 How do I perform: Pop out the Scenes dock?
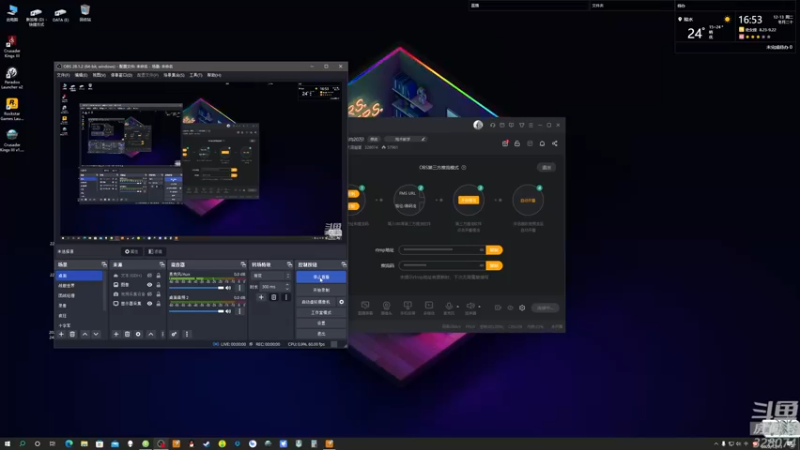(x=104, y=264)
